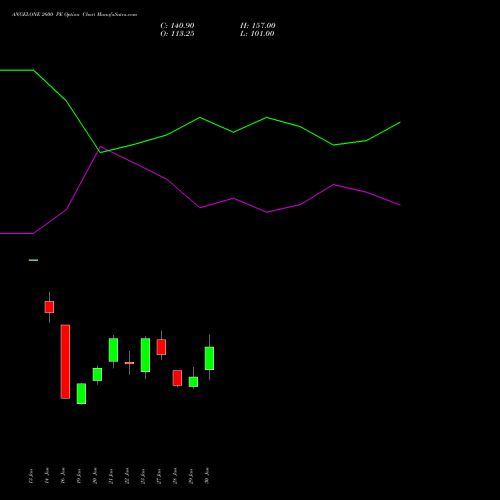
Task: Click the small green dash mark above 13 Jan
Action: tap(33, 260)
